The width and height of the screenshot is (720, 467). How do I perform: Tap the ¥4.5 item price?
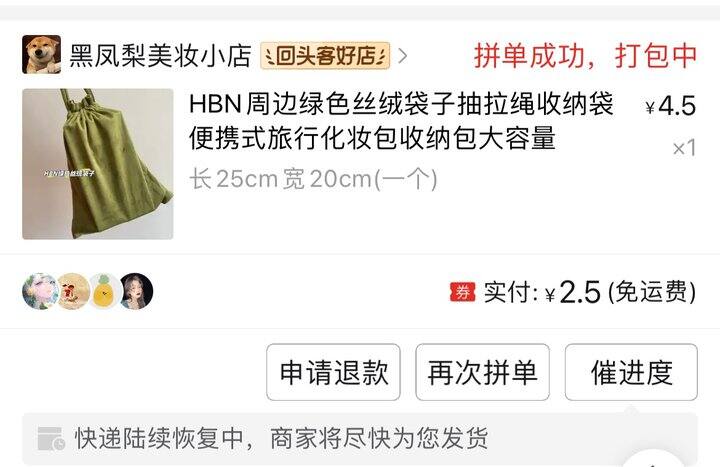click(x=671, y=106)
